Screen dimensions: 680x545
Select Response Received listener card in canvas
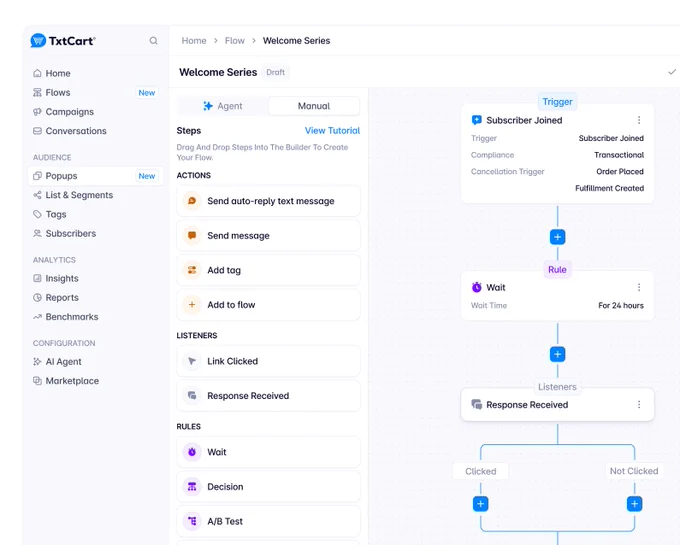click(x=557, y=405)
